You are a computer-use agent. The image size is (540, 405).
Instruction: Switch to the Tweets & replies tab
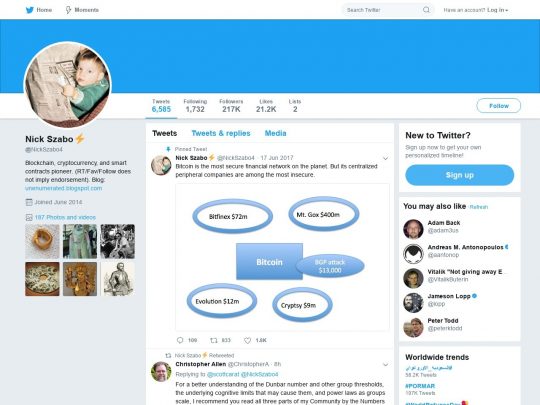tap(221, 133)
